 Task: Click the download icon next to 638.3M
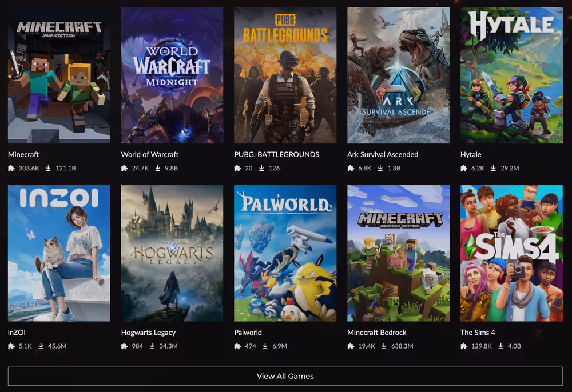tap(384, 346)
